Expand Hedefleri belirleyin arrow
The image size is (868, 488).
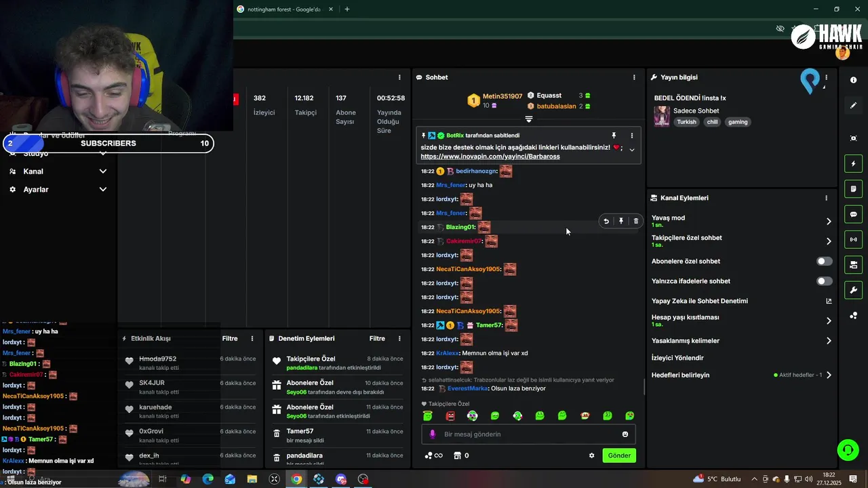point(829,375)
